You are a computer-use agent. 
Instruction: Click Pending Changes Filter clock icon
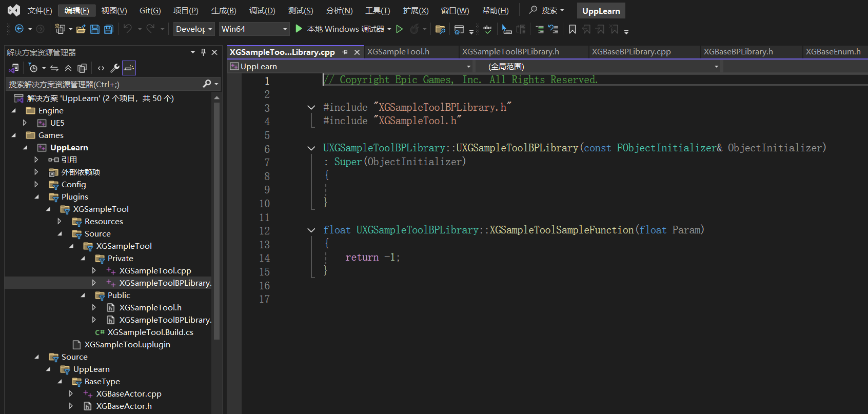pos(33,68)
